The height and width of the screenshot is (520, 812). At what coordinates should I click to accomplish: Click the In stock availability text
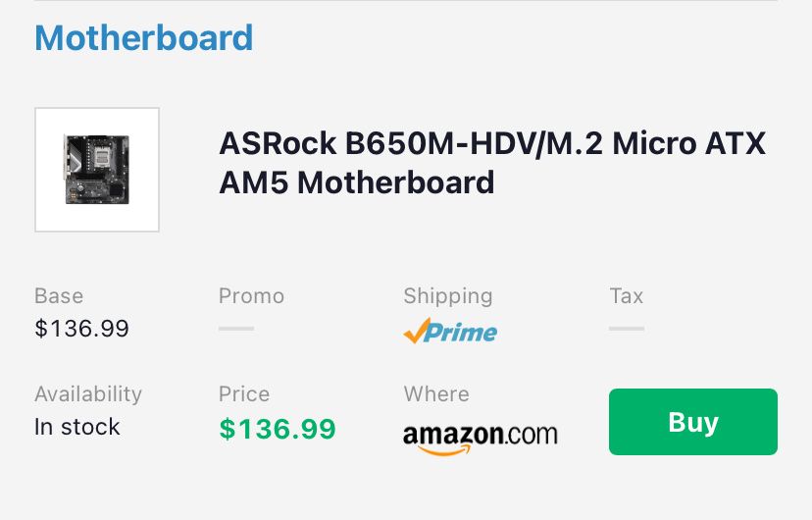(x=77, y=427)
